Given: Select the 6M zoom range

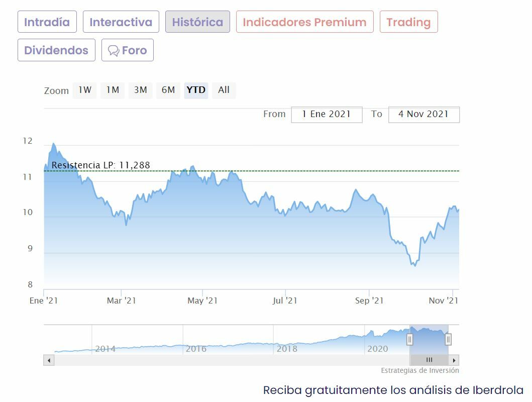Looking at the screenshot, I should (x=168, y=90).
